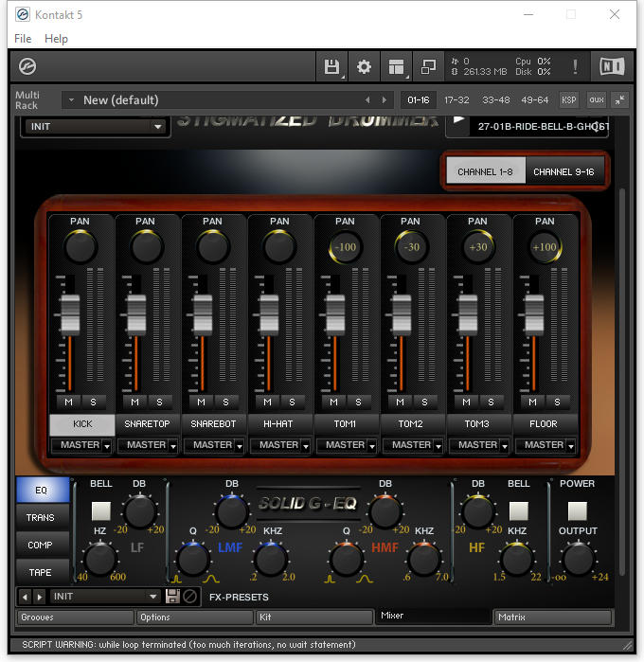Select the TRANS effect section

43,517
